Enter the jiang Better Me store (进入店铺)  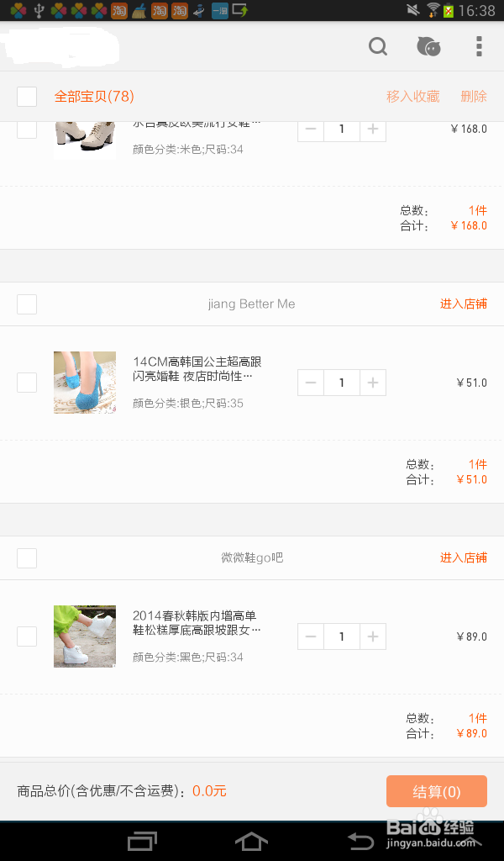tap(463, 304)
